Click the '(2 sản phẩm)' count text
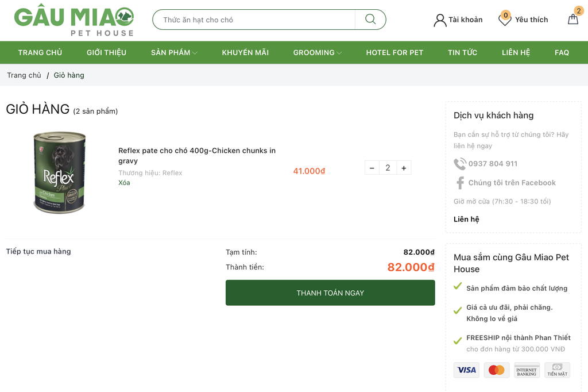The image size is (588, 392). point(95,111)
